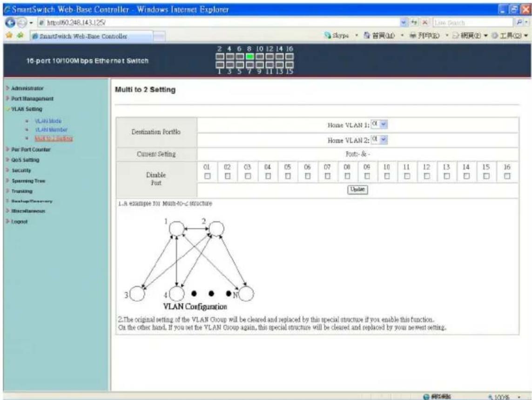Click the Page menu icon in toolbar
Image resolution: width=532 pixels, height=400 pixels.
[x=456, y=35]
